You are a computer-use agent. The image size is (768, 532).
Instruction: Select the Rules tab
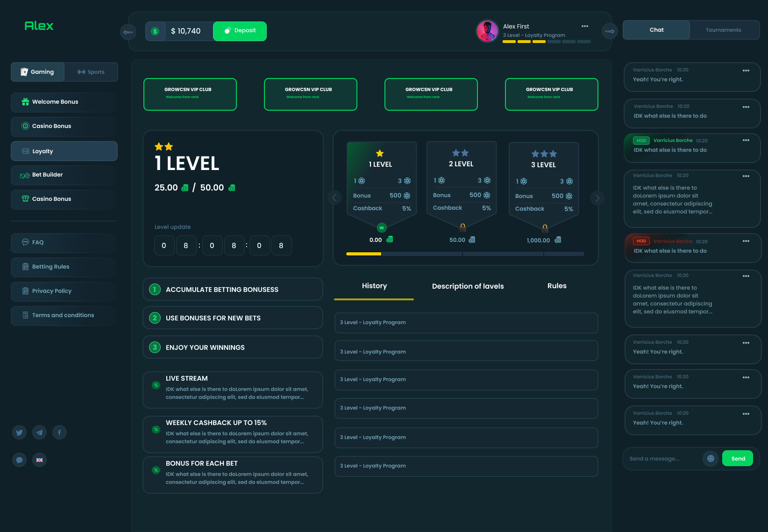(x=556, y=286)
